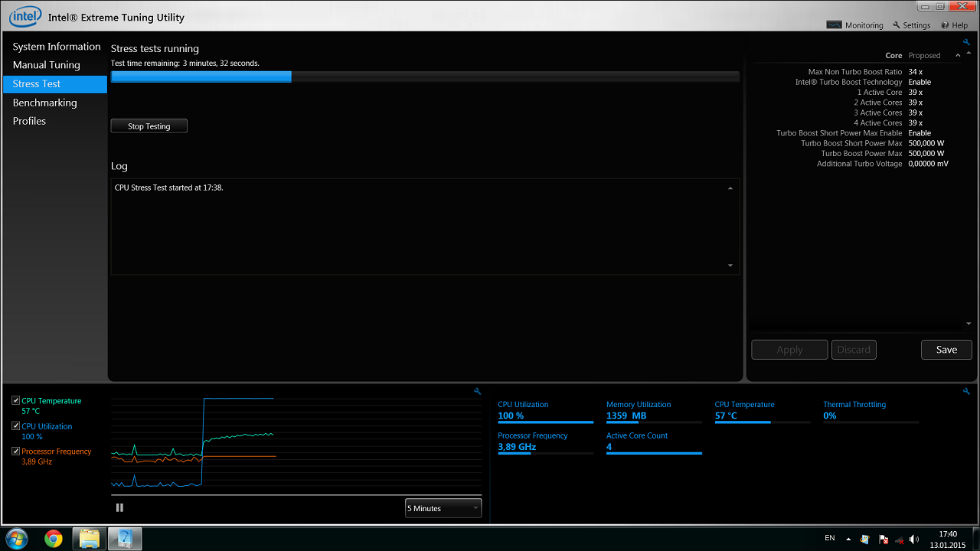Click the Active Core Count tile

tap(654, 442)
